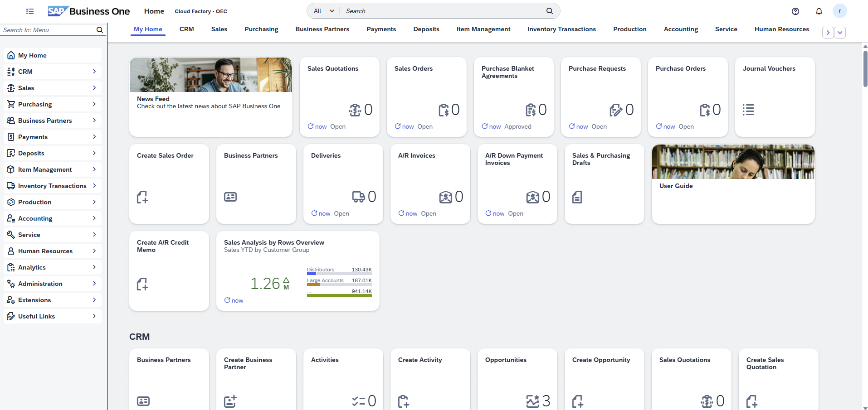Image resolution: width=868 pixels, height=410 pixels.
Task: Expand the Accounting sidebar entry
Action: click(x=94, y=218)
